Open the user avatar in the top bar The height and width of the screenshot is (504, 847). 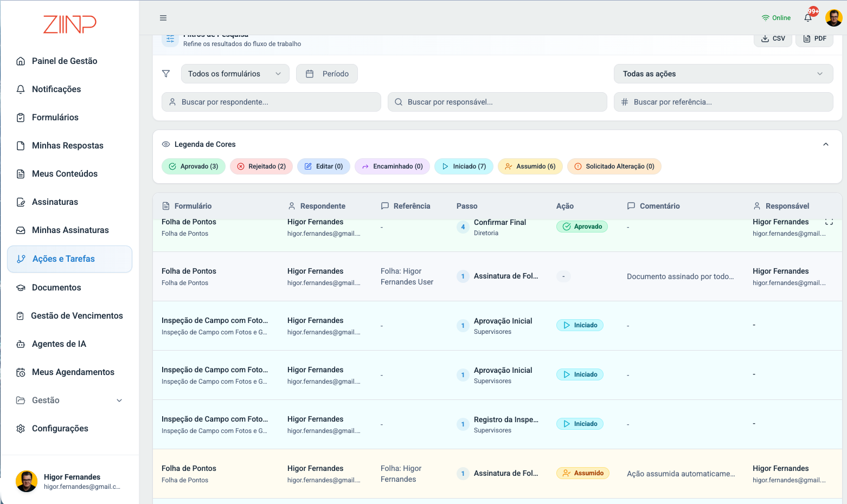(833, 18)
